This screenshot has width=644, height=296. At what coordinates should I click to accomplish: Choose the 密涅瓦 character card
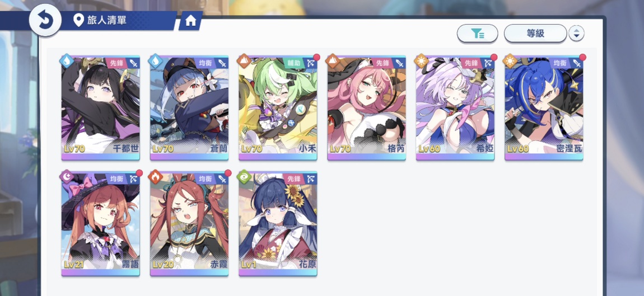(x=544, y=108)
